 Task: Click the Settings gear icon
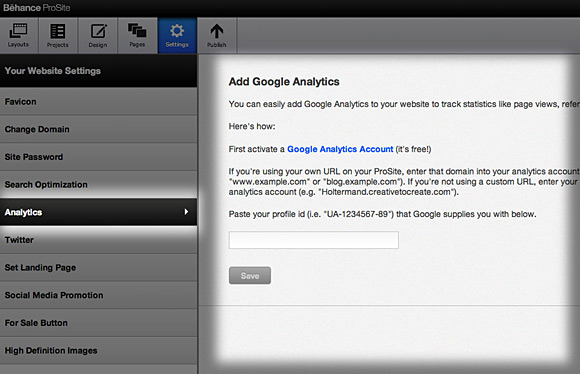[x=177, y=31]
